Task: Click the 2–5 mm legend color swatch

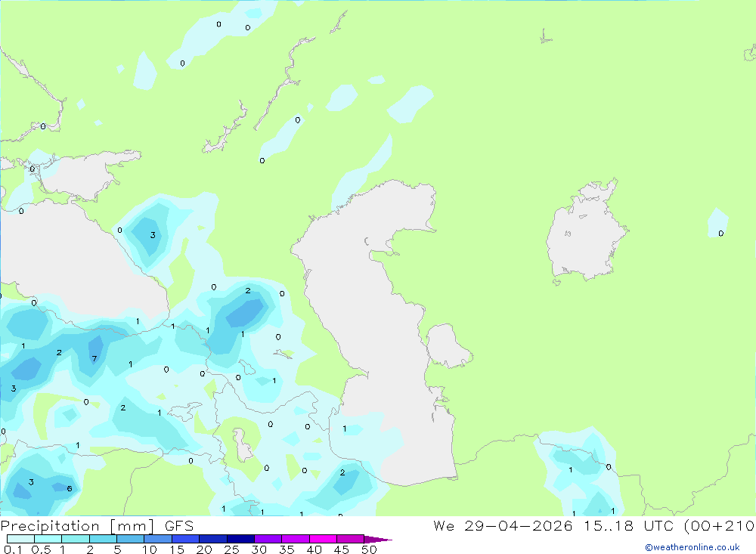Action: click(103, 539)
